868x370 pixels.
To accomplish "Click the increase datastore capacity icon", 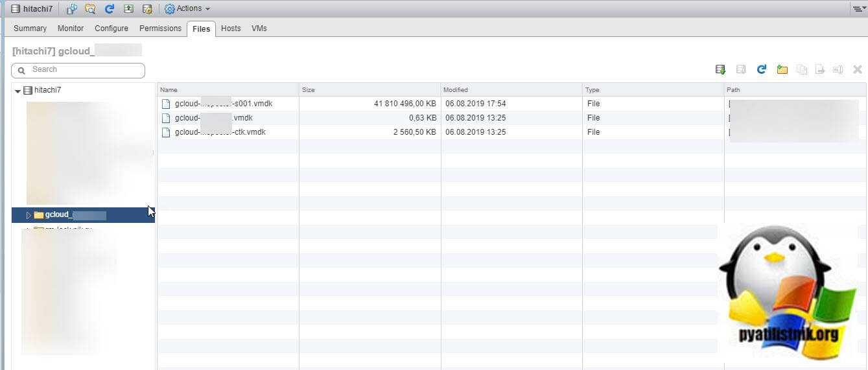I will coord(128,8).
